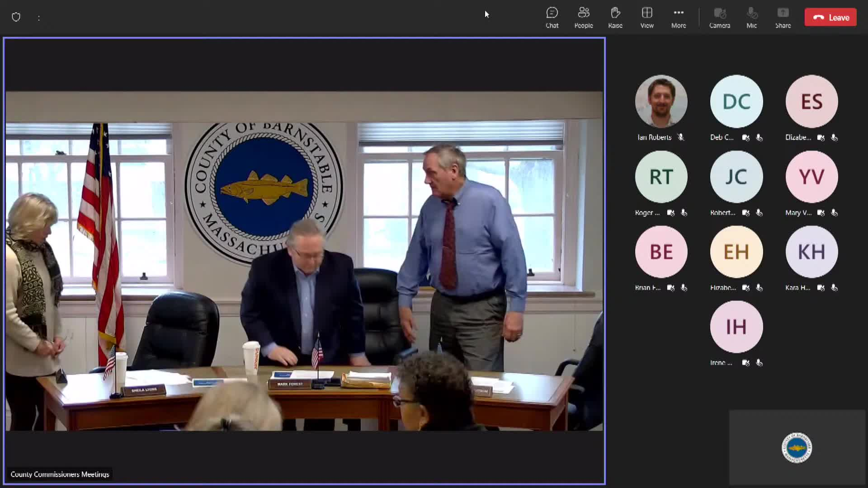
Task: Select Ian Roberts' video thumbnail
Action: pos(661,101)
